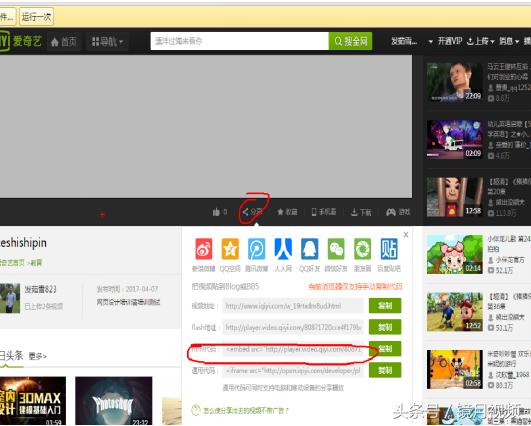Click the green breadcrumb link under title
Screen dimensions: 531x426
coord(21,262)
